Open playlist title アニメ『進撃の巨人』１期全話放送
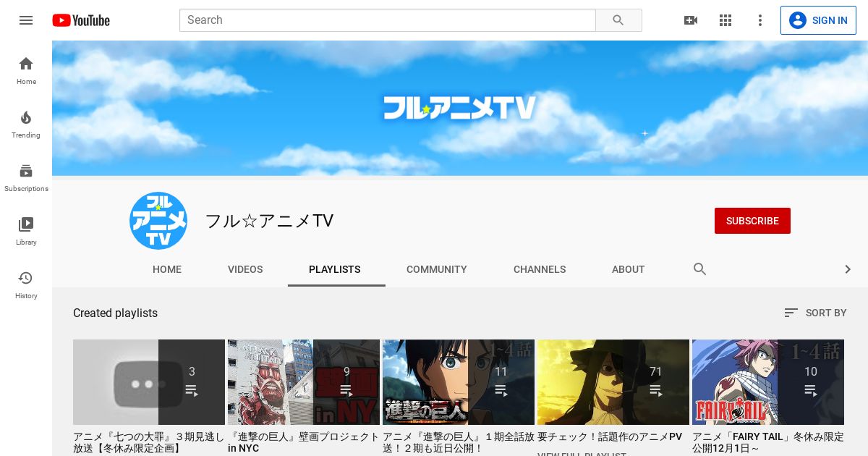 (x=459, y=442)
